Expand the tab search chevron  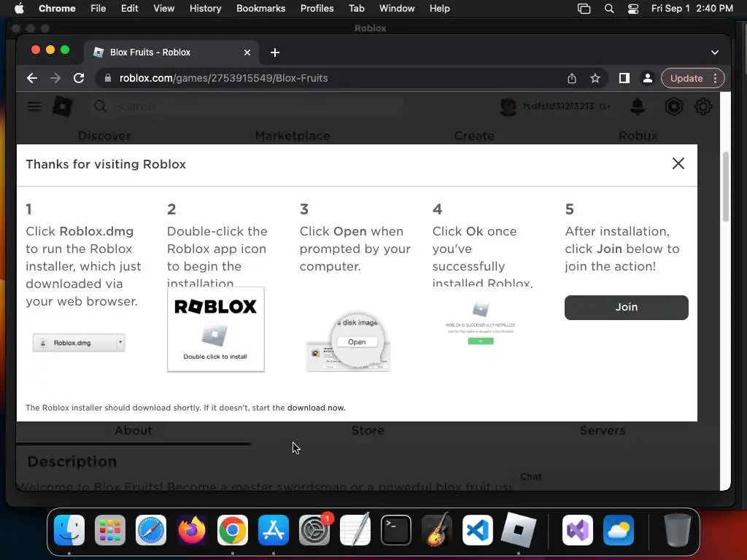pyautogui.click(x=715, y=52)
